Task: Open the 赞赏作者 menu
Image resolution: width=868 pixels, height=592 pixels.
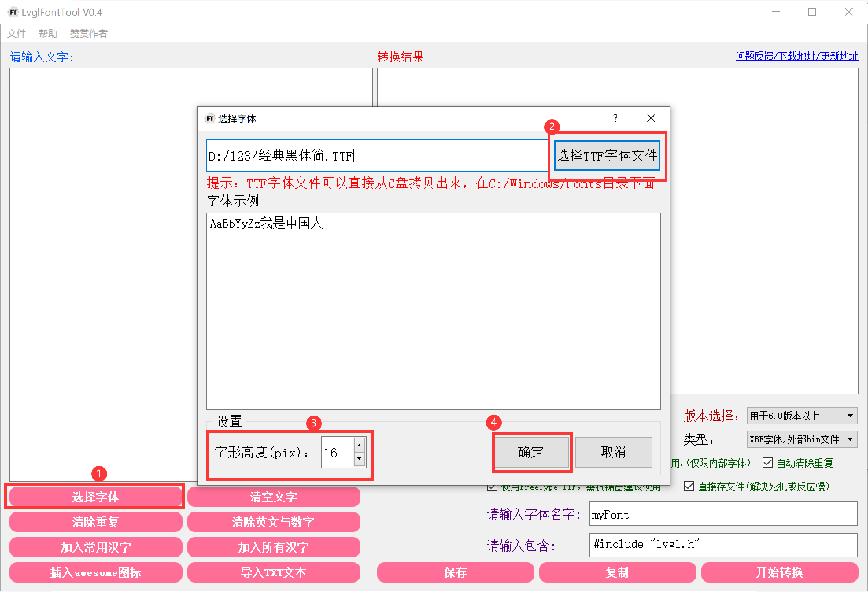Action: 89,33
